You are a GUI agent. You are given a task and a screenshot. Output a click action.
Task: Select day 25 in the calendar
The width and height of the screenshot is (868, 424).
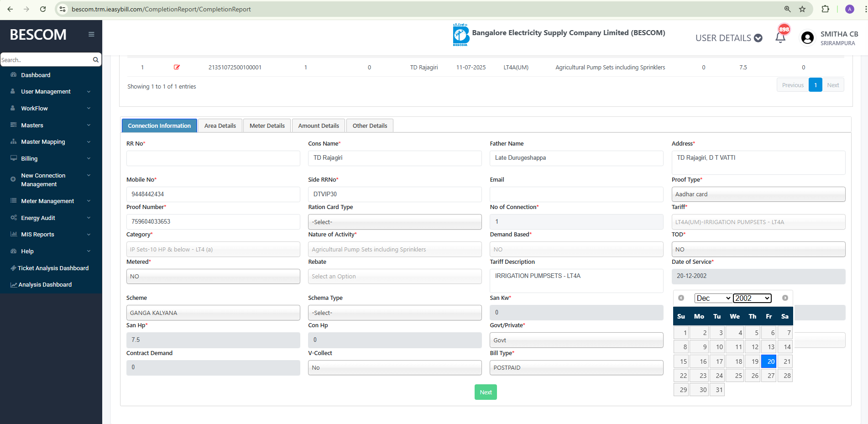735,376
